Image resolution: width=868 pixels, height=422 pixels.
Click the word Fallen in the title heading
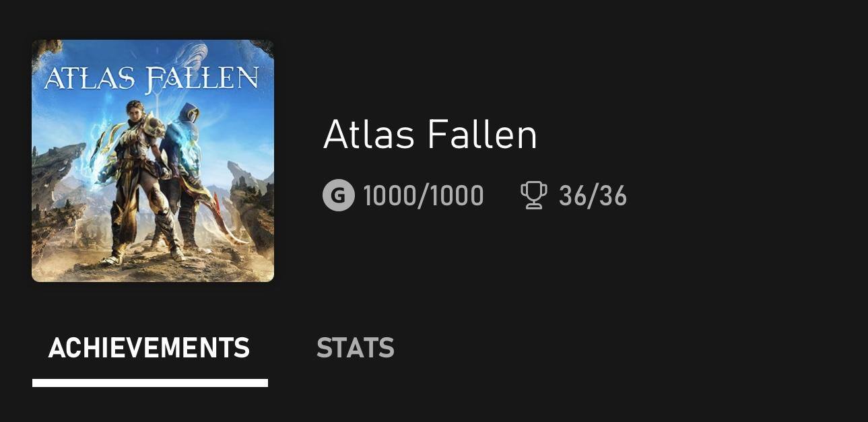click(x=482, y=135)
